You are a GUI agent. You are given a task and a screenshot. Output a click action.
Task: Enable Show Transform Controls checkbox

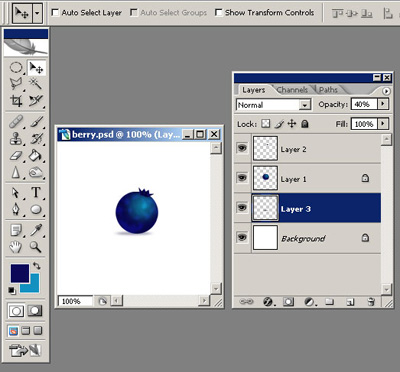[219, 13]
